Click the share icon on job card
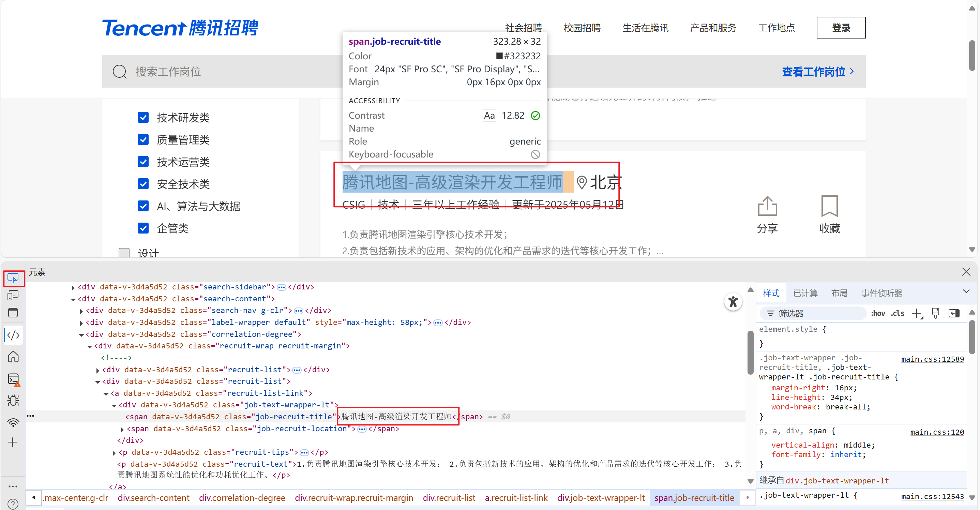980x510 pixels. (x=767, y=206)
